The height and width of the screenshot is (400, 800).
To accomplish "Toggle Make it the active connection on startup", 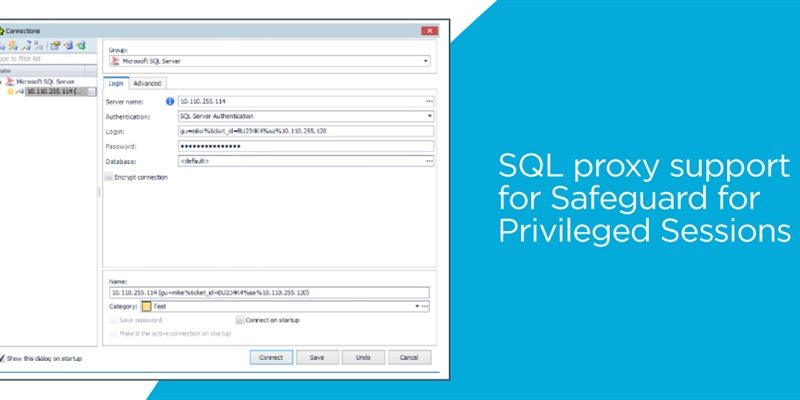I will point(113,334).
